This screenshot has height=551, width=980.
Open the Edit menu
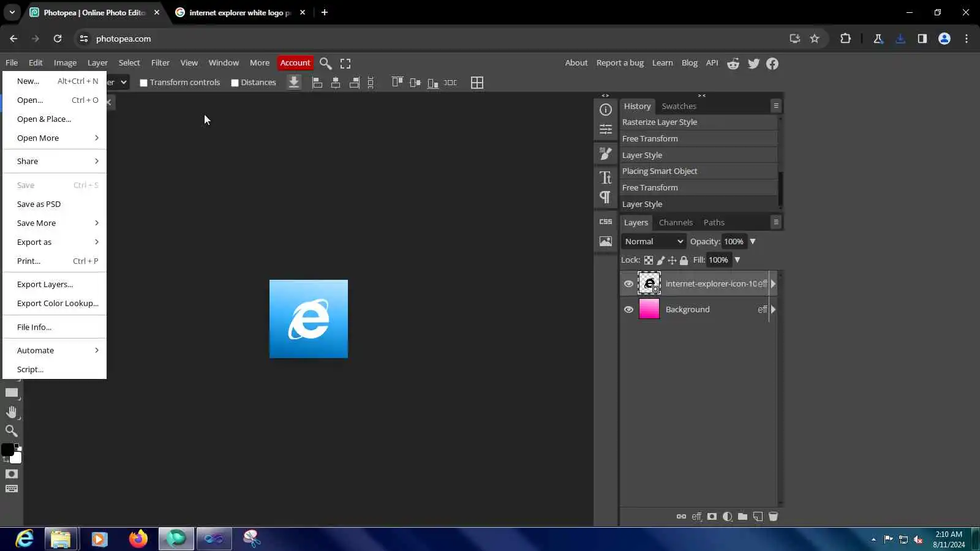point(36,63)
